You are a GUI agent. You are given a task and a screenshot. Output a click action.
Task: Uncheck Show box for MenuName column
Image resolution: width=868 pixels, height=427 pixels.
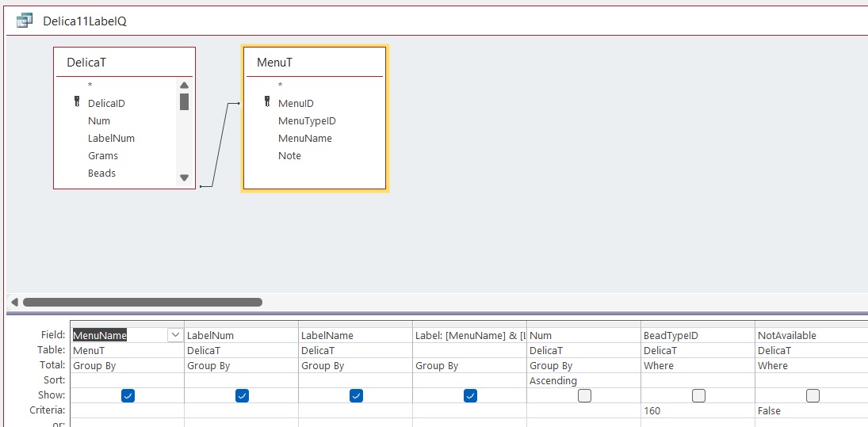(x=128, y=395)
